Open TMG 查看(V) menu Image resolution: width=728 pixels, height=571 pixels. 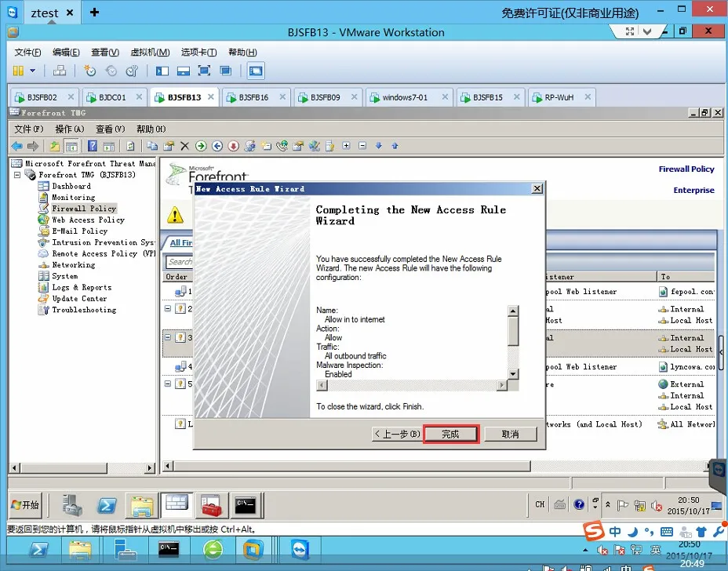pyautogui.click(x=110, y=129)
